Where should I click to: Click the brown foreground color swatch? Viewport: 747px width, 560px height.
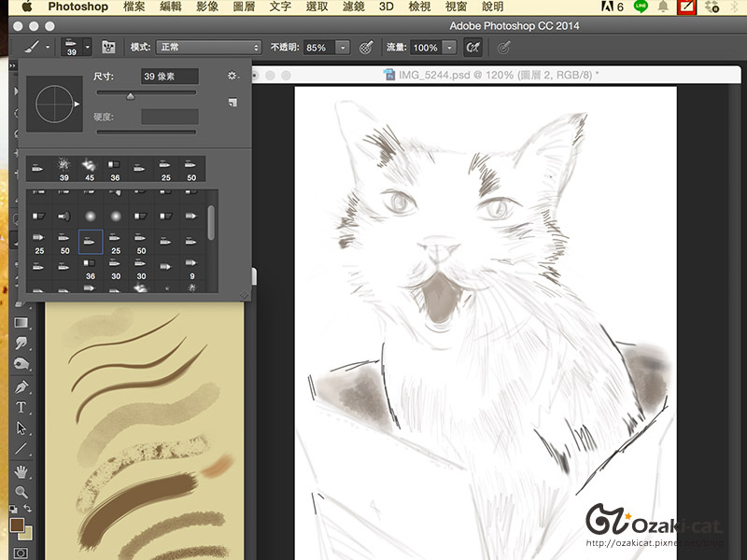16,525
